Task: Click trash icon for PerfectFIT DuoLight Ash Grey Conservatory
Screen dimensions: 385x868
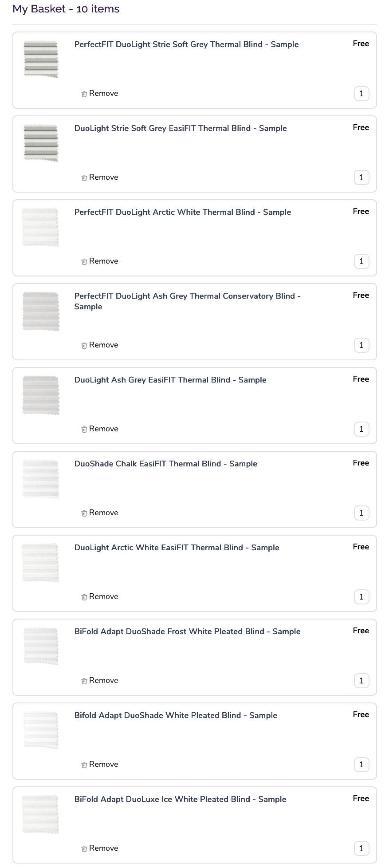Action: [x=84, y=345]
